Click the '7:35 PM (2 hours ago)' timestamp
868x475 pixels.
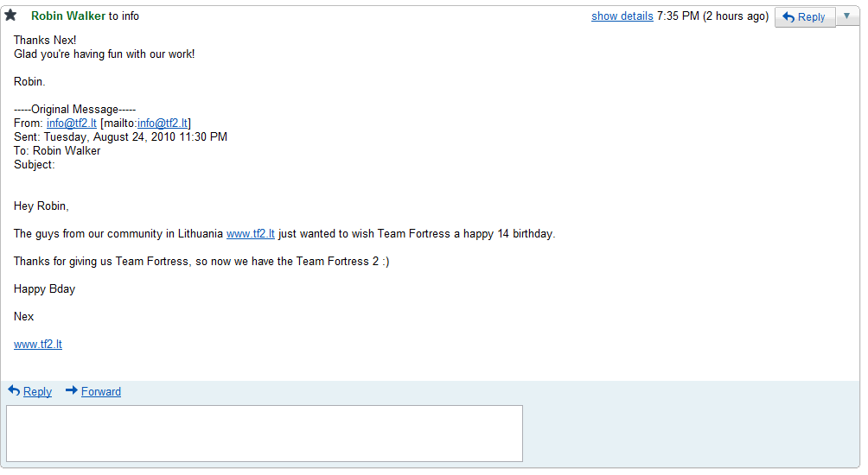(712, 16)
